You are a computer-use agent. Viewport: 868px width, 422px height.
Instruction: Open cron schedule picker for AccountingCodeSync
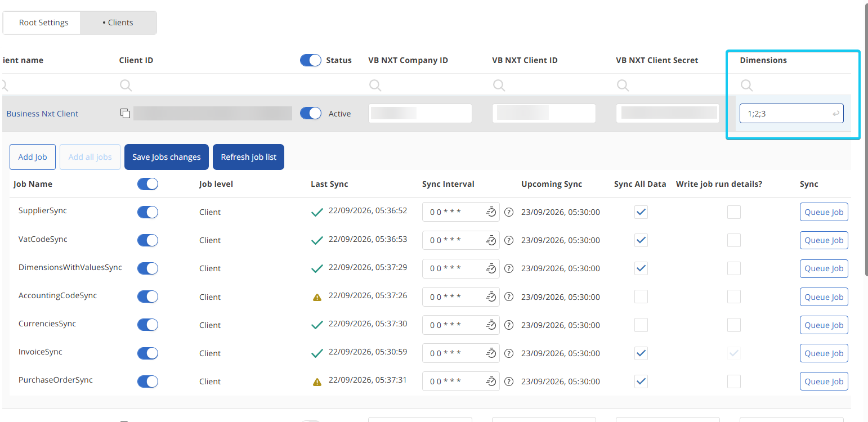pyautogui.click(x=491, y=297)
